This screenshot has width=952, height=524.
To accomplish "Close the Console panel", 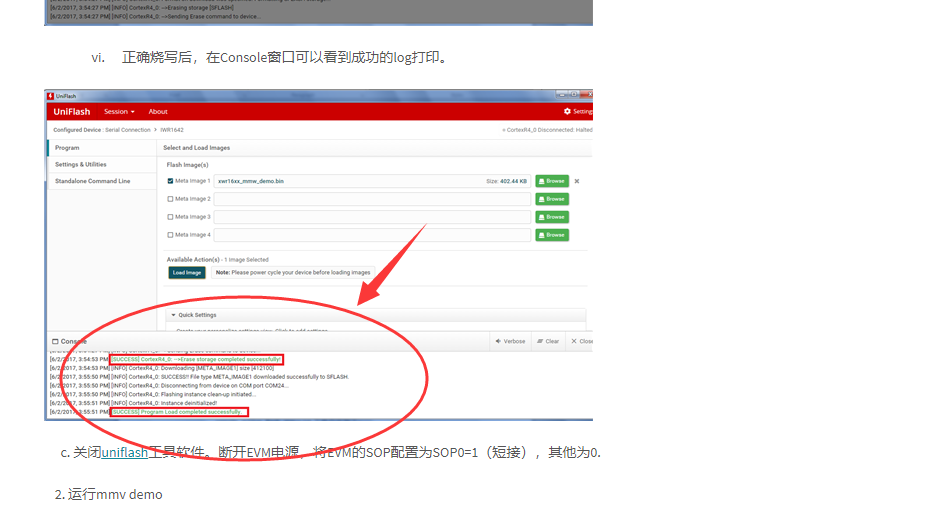I will (582, 341).
